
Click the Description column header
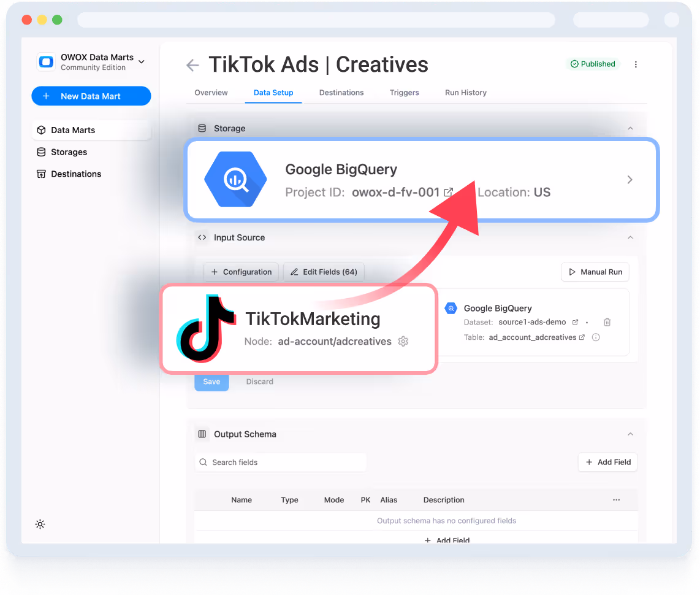[x=444, y=500]
